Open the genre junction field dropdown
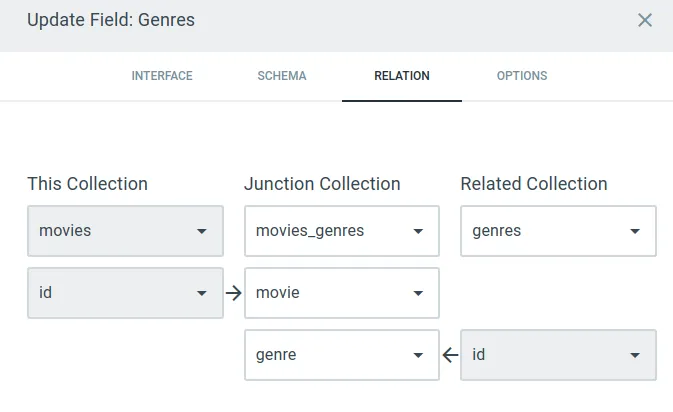This screenshot has height=412, width=673. (341, 355)
